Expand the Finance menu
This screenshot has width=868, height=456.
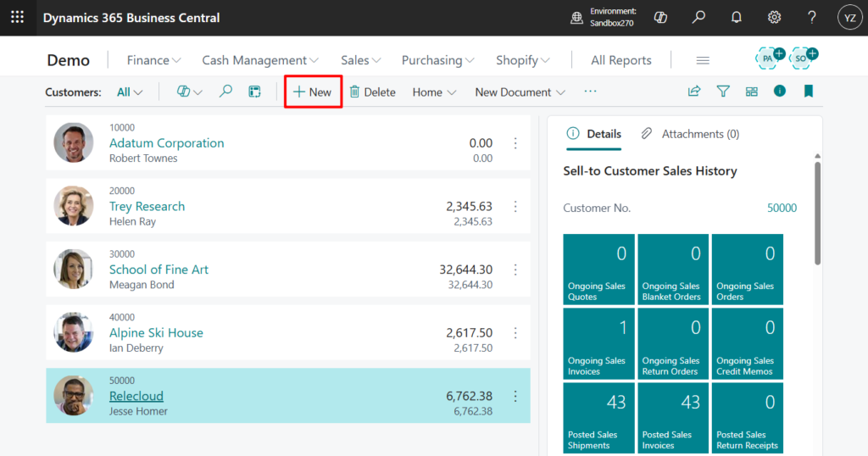click(x=153, y=60)
